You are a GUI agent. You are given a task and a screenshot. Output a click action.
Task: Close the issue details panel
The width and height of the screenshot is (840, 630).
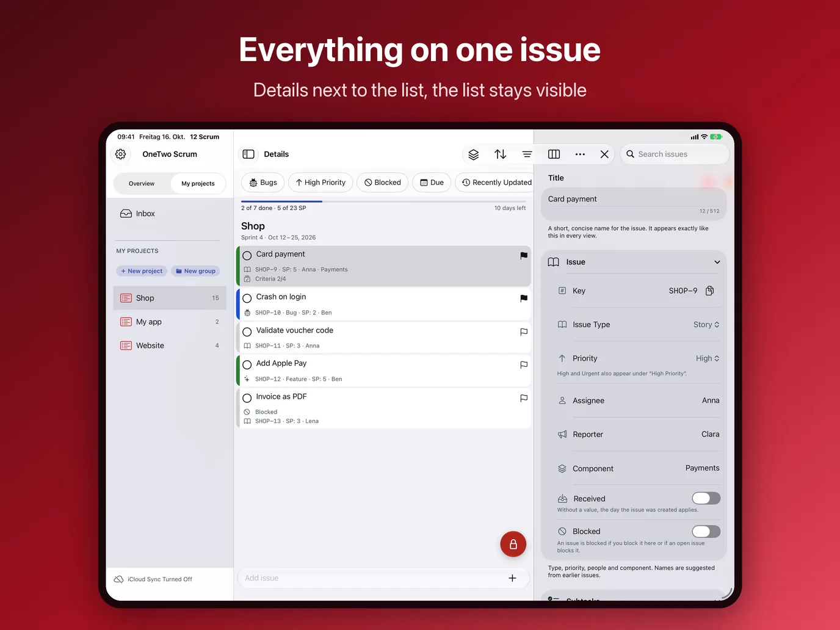[604, 154]
